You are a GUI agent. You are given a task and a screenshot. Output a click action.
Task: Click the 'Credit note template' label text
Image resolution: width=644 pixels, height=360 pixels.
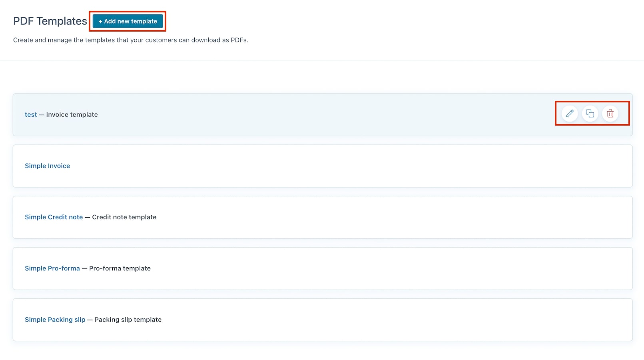[x=124, y=217]
